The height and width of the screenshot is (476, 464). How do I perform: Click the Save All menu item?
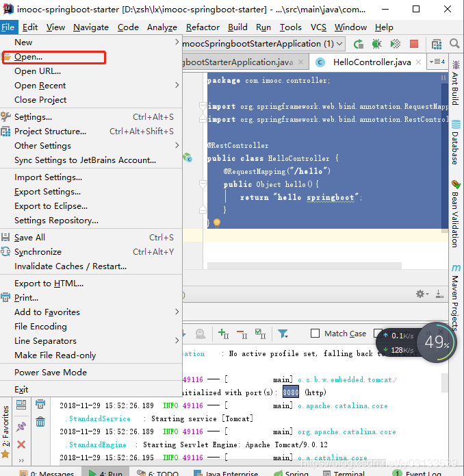point(91,238)
